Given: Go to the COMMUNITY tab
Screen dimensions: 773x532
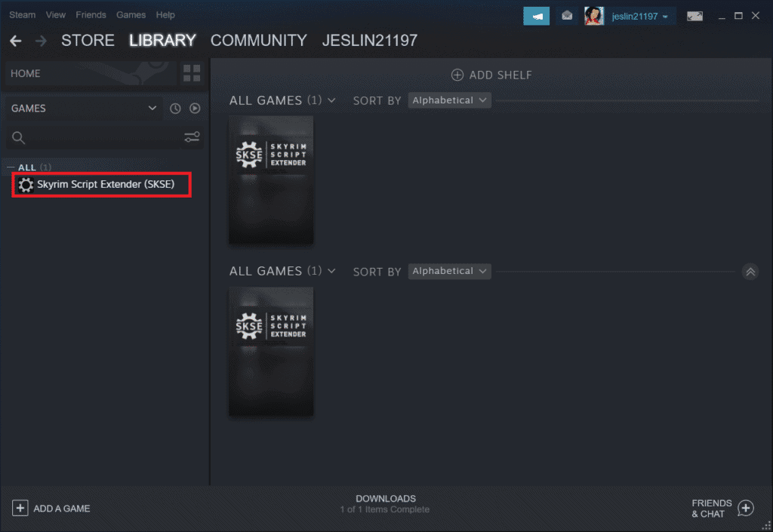Looking at the screenshot, I should click(x=259, y=41).
